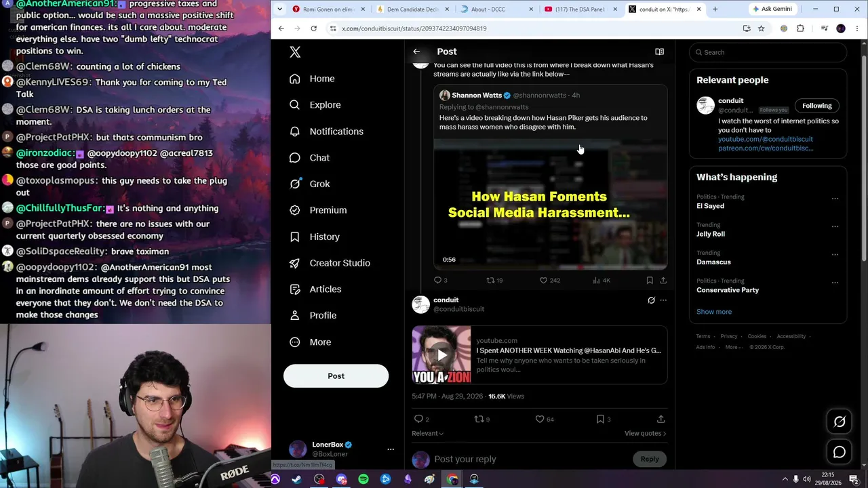Click the X logo in the sidebar
868x488 pixels.
point(295,52)
